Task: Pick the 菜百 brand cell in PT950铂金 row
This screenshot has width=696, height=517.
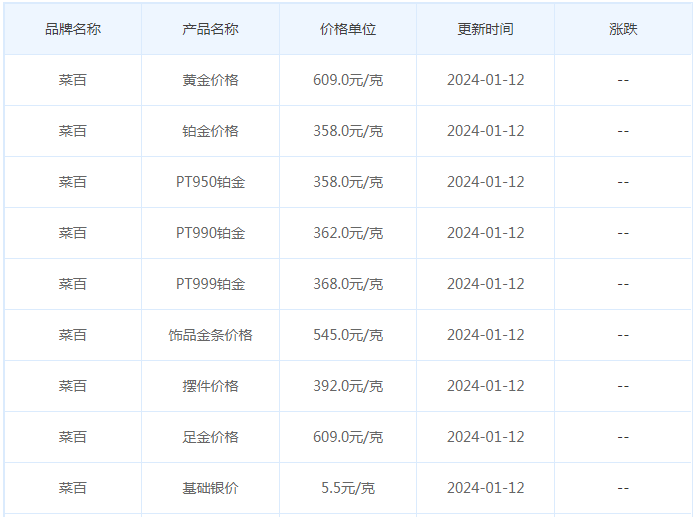Action: click(x=73, y=182)
